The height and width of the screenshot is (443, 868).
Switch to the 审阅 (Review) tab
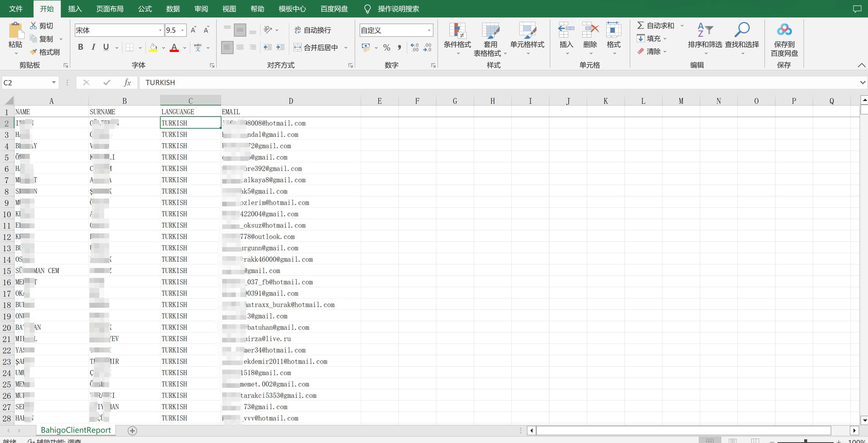coord(201,9)
